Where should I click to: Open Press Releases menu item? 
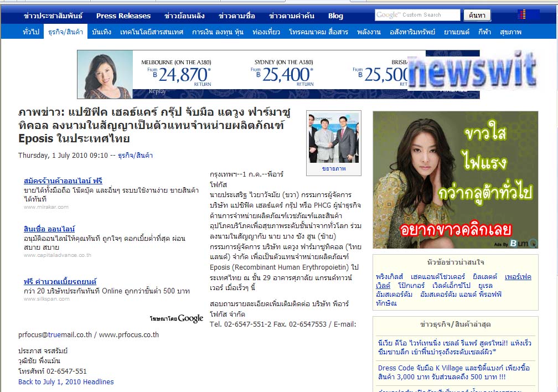click(x=123, y=16)
